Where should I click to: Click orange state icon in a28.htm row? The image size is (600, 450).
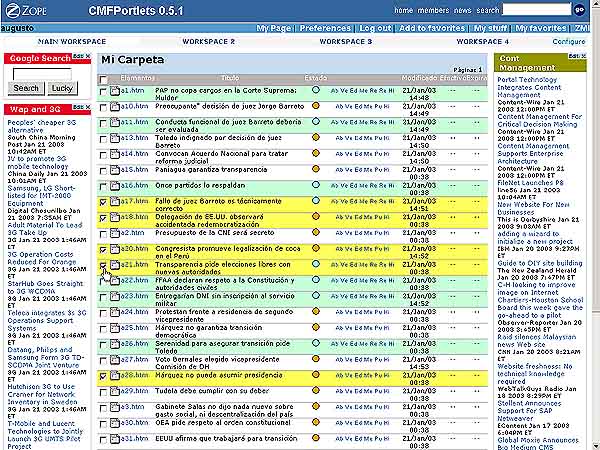(x=316, y=375)
